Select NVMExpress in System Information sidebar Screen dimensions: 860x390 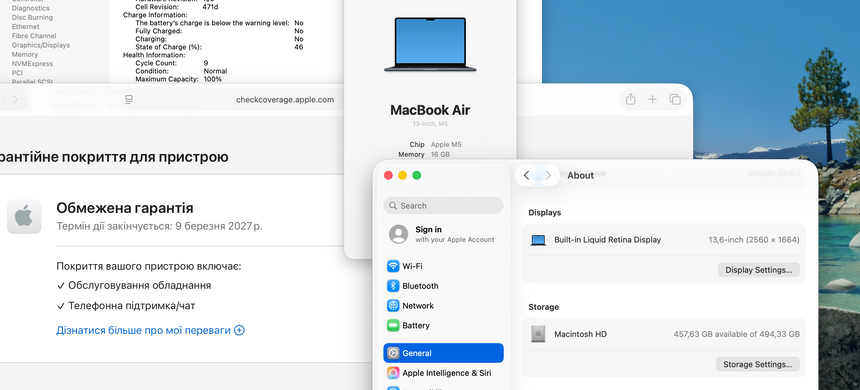(32, 64)
